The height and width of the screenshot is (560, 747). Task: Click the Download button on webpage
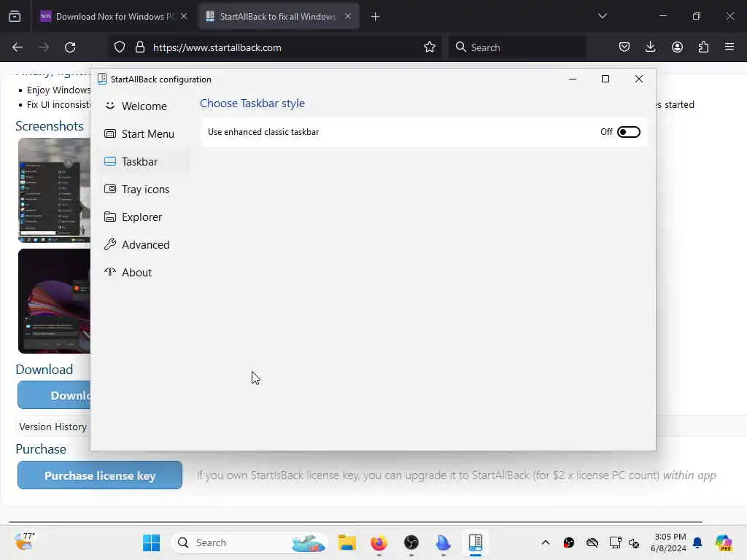[54, 394]
